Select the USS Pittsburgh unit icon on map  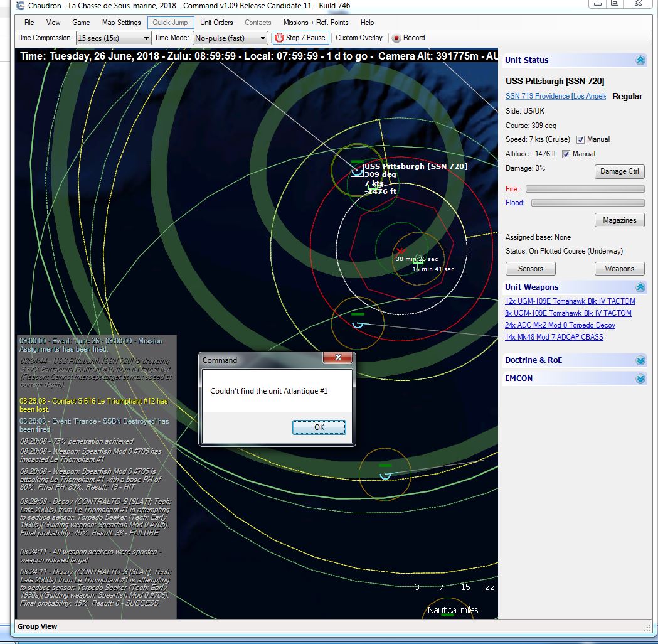click(x=357, y=170)
